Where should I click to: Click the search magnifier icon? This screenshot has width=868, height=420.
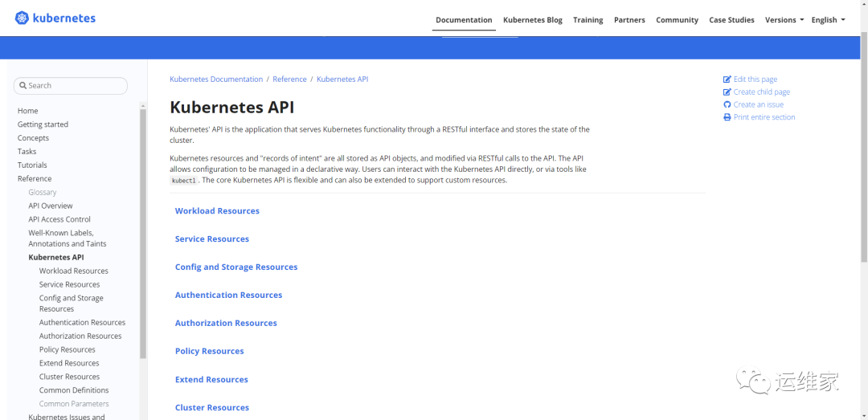coord(23,86)
